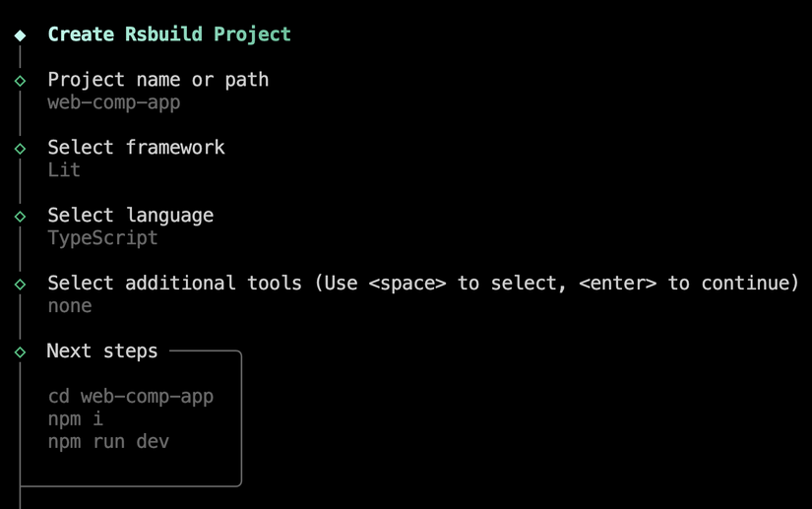Click the Lit framework answer
The width and height of the screenshot is (812, 509).
(64, 170)
